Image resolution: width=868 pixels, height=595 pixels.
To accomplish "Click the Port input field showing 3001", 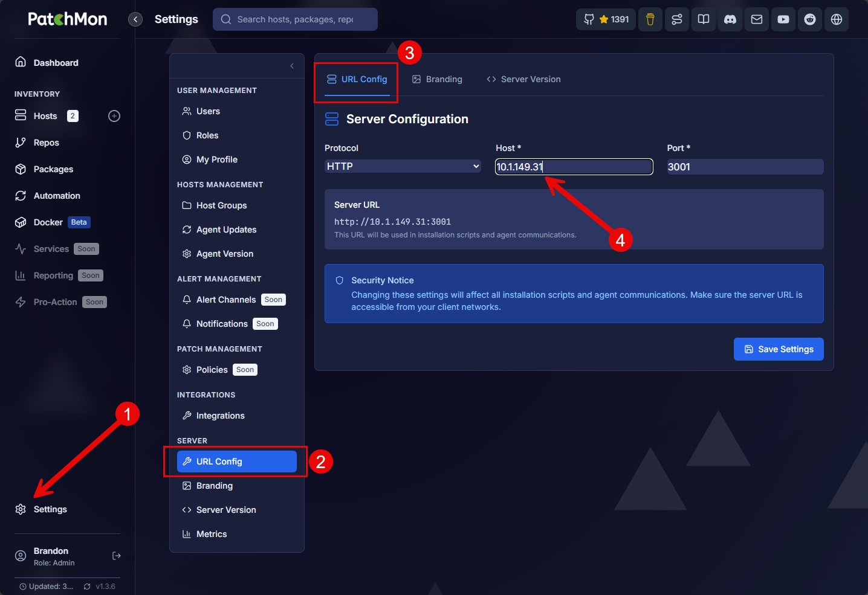I will (x=745, y=167).
